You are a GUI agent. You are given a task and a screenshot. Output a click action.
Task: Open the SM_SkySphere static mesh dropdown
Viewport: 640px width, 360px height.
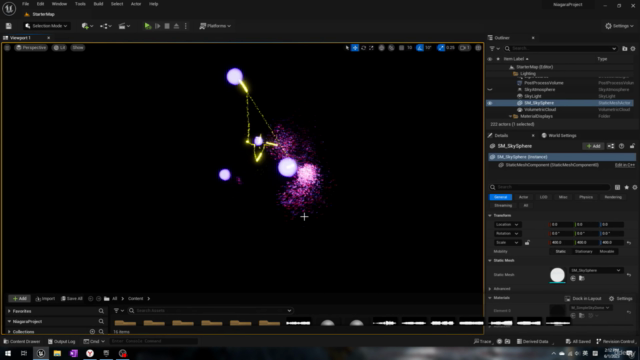coord(596,271)
